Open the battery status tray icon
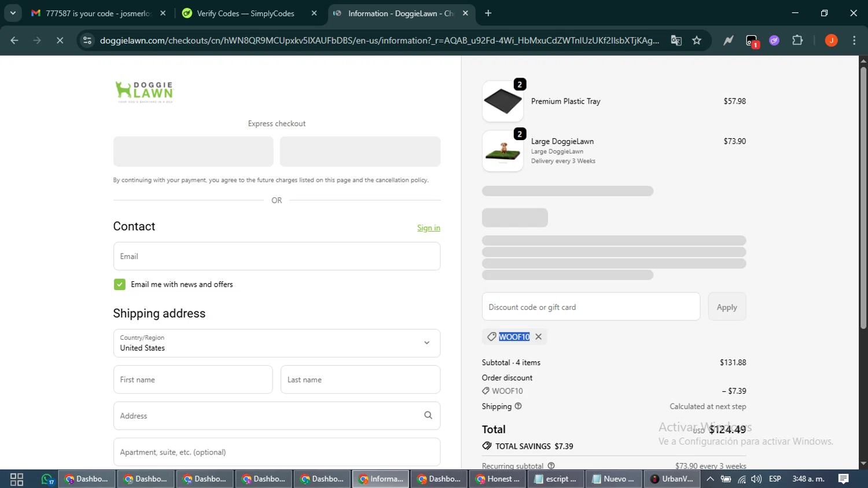The image size is (868, 488). 726,479
